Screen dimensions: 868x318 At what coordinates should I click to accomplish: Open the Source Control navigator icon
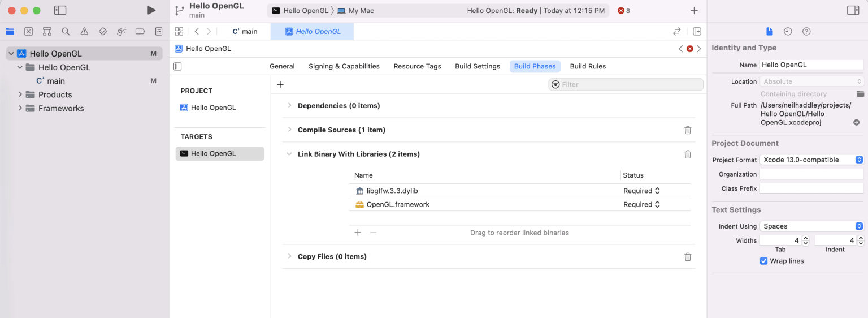pyautogui.click(x=28, y=32)
